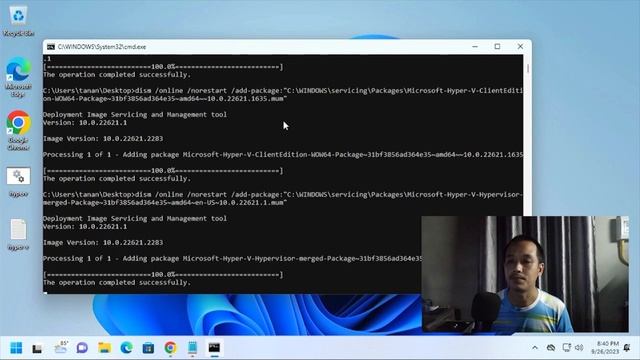Open Microsoft Store from the taskbar
Screen dimensions: 640x360
[x=148, y=348]
